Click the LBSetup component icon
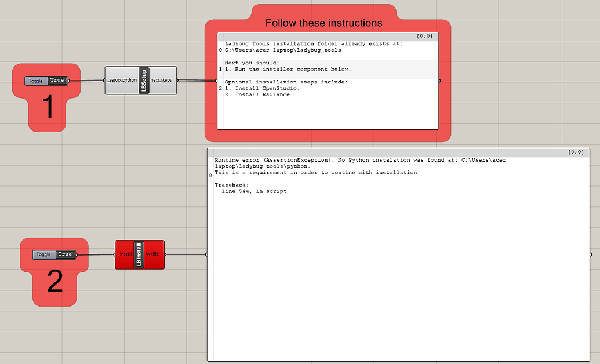This screenshot has width=600, height=364. [x=144, y=81]
